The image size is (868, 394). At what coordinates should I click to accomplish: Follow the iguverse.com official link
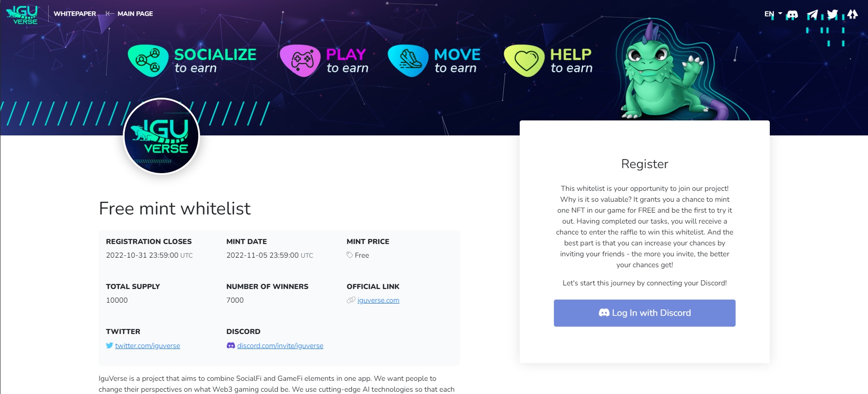[378, 300]
